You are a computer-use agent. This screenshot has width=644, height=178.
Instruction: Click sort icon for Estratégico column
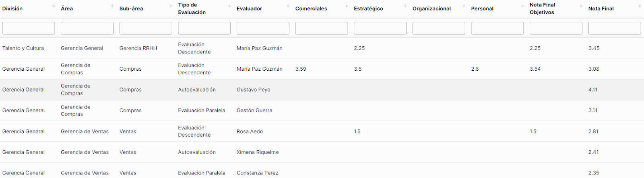(x=405, y=6)
